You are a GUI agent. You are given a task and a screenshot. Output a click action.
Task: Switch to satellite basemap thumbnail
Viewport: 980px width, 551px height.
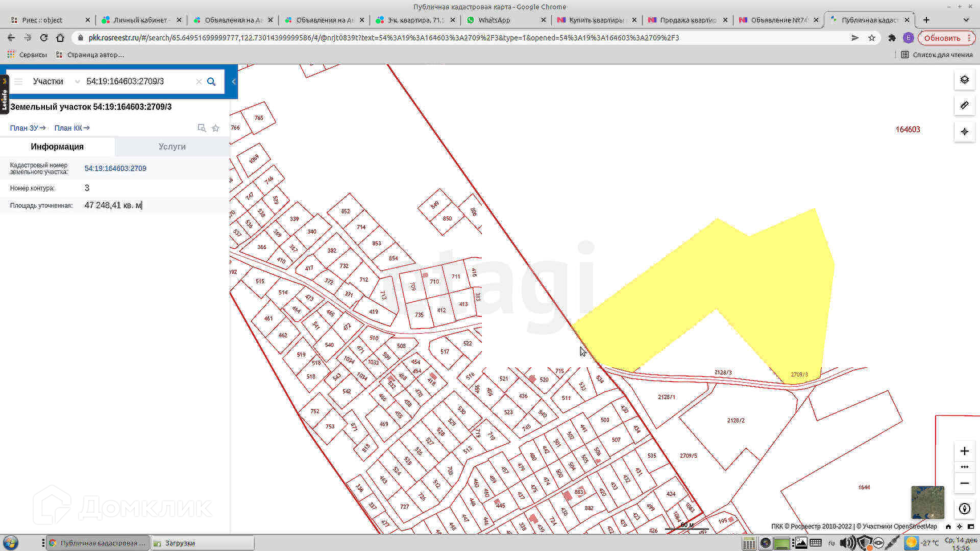click(927, 502)
